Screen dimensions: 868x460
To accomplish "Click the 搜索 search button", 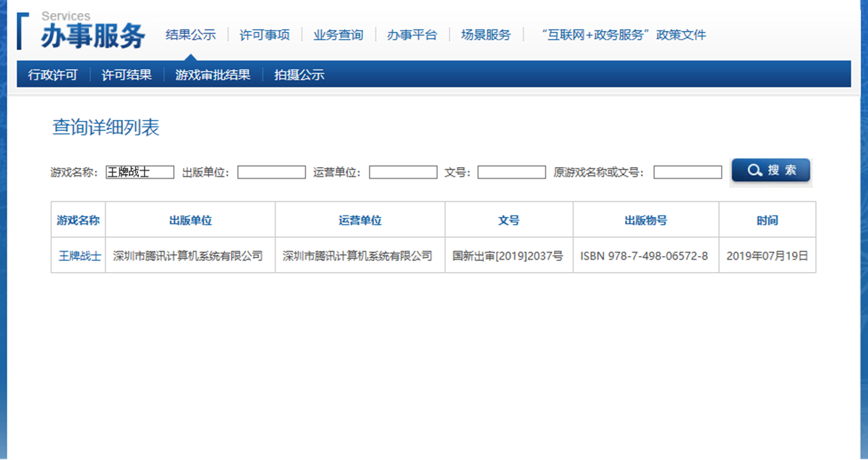I will click(770, 171).
